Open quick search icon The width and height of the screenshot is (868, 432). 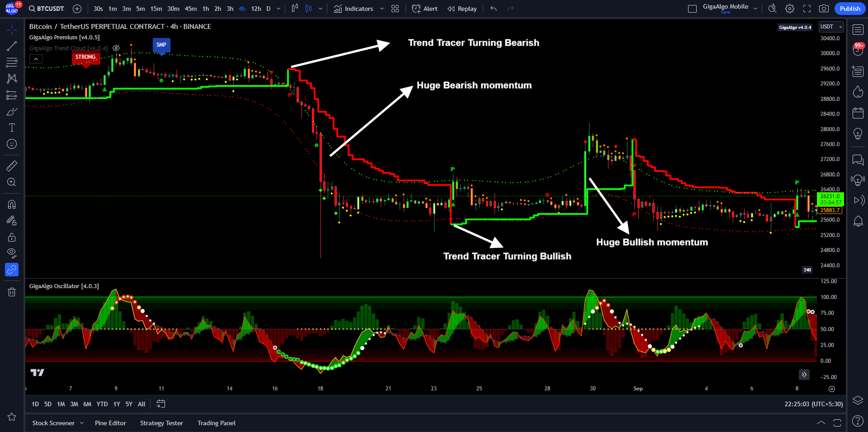[773, 9]
